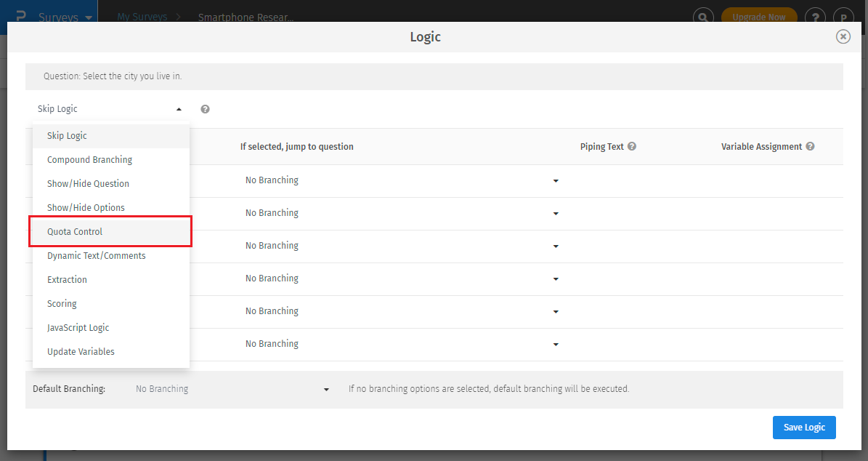The width and height of the screenshot is (868, 461).
Task: Open the first No Branching dropdown
Action: point(556,181)
